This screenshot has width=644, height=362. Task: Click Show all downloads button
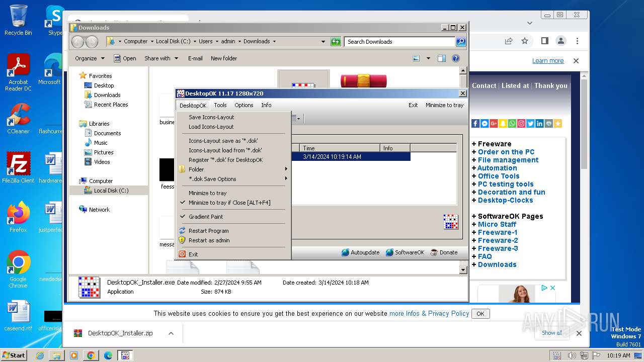tap(552, 333)
